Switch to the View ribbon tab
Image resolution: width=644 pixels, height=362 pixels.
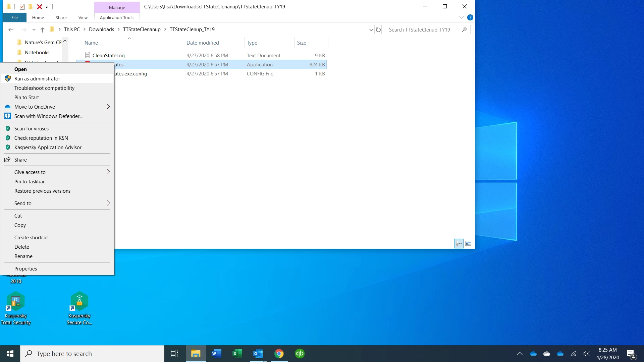coord(83,17)
